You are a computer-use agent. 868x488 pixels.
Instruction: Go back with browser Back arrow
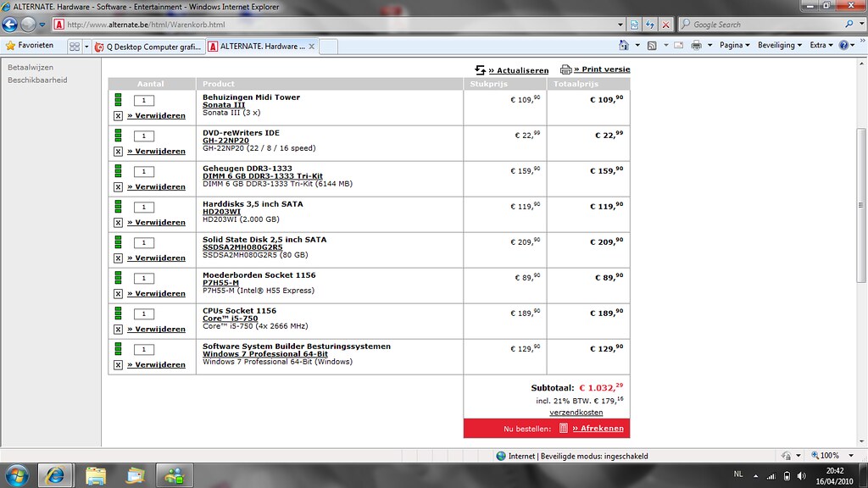click(x=10, y=25)
